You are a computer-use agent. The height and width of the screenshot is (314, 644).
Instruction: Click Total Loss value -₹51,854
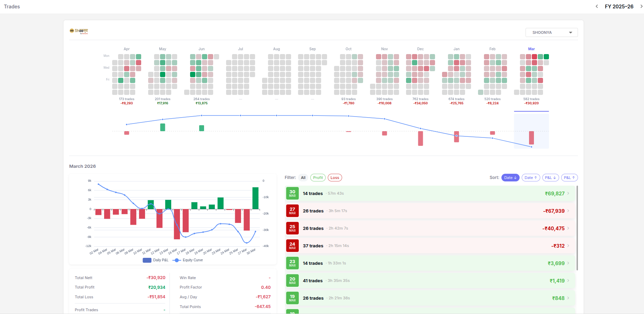pyautogui.click(x=156, y=297)
